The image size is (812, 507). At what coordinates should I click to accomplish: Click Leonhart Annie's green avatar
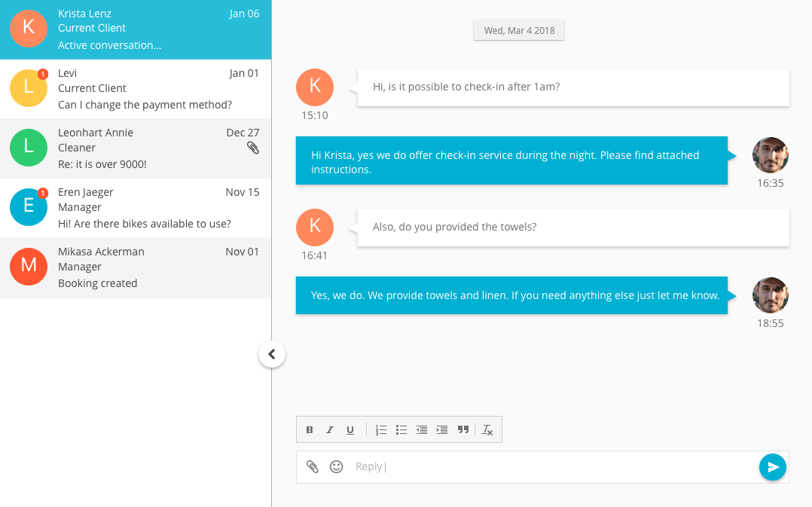(x=29, y=148)
